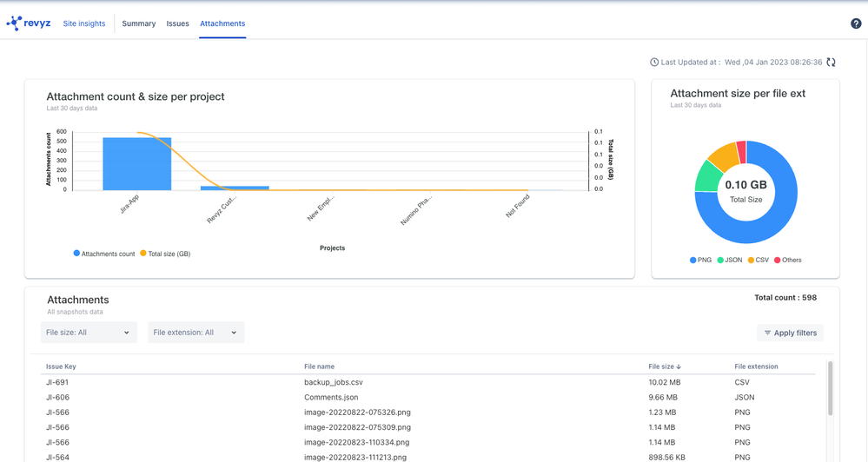Toggle Others legend item in donut chart
868x462 pixels.
[x=788, y=260]
